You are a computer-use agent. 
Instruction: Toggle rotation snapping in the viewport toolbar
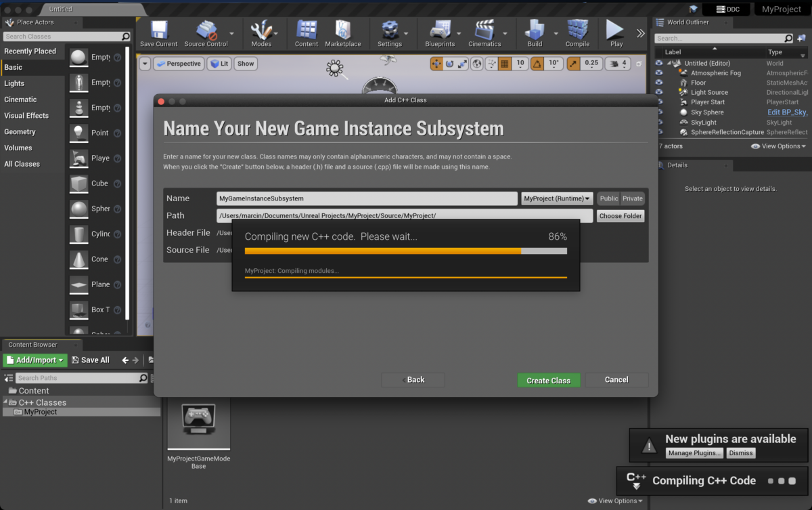537,64
